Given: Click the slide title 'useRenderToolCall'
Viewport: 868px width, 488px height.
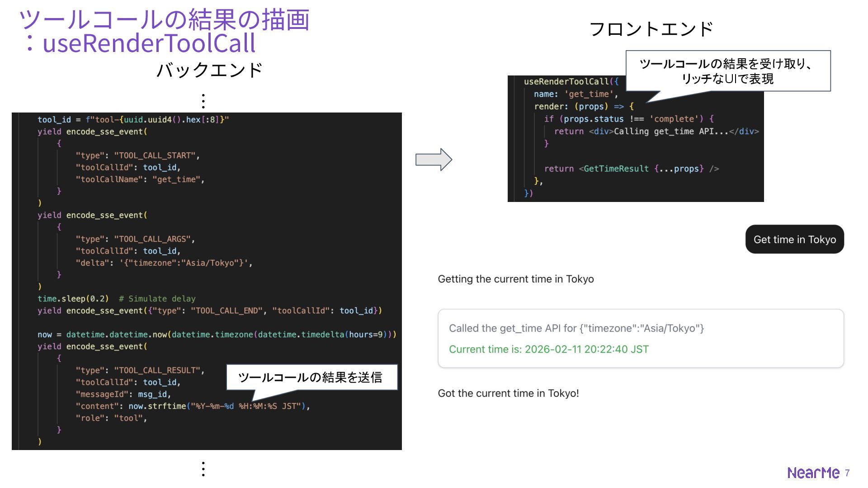Looking at the screenshot, I should [149, 43].
